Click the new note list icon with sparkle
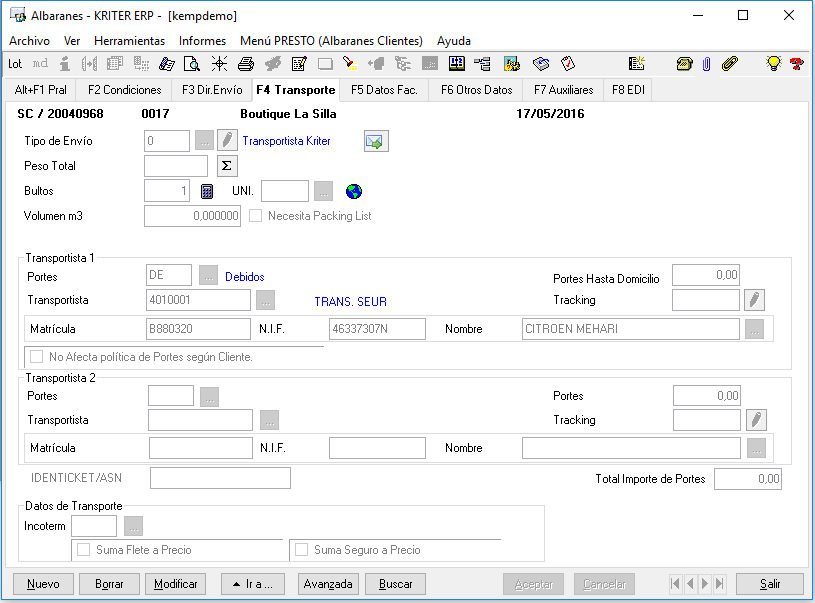This screenshot has height=603, width=815. (x=636, y=64)
